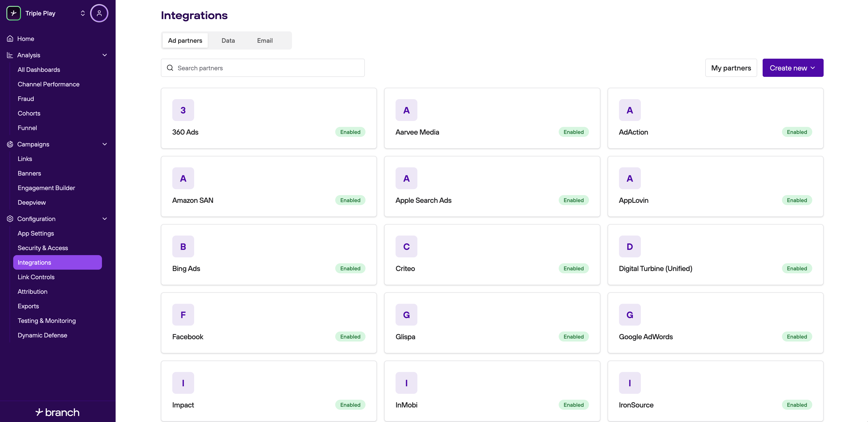
Task: Click the 'Digital Turbine (Unified)' partner name
Action: coord(656,269)
